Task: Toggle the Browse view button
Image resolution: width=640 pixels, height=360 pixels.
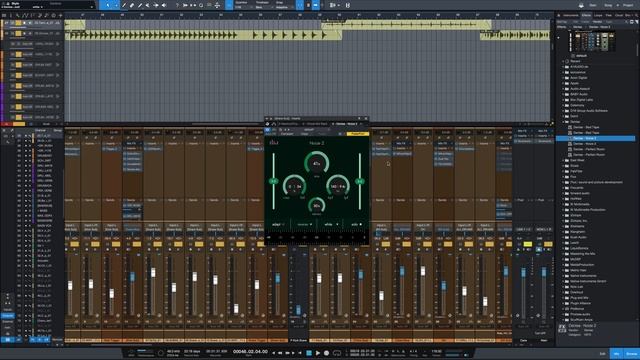Action: click(631, 354)
